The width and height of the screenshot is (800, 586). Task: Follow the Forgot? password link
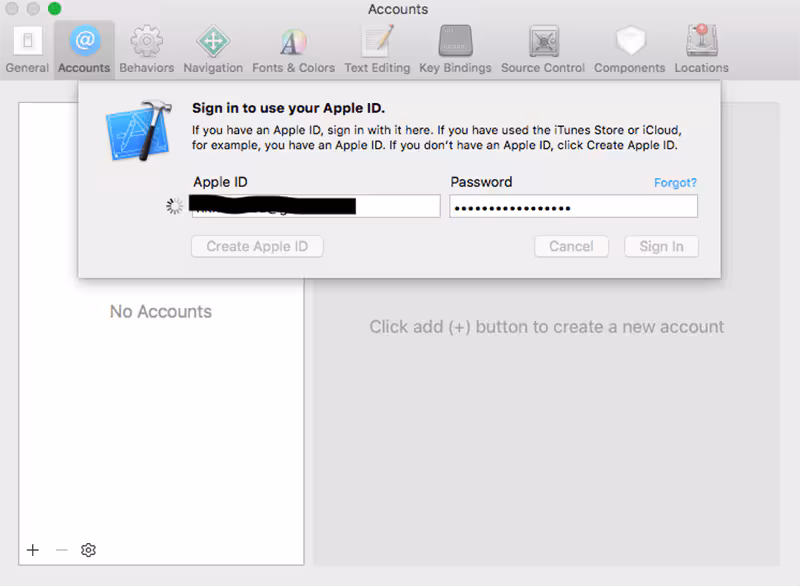click(x=675, y=183)
